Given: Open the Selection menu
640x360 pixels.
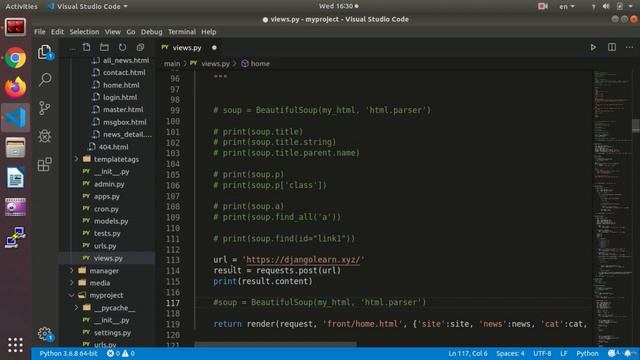Looking at the screenshot, I should point(84,32).
